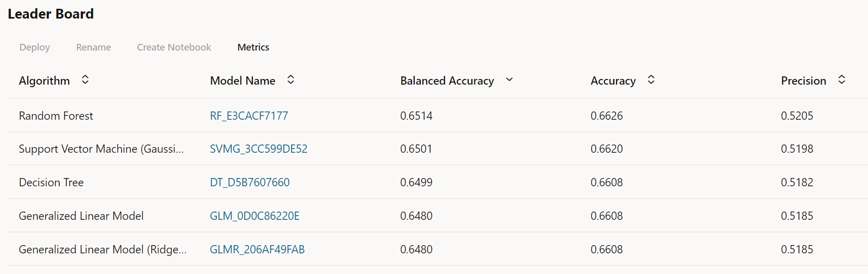Open GLMR_206AF49FAB model link
868x274 pixels.
point(257,250)
